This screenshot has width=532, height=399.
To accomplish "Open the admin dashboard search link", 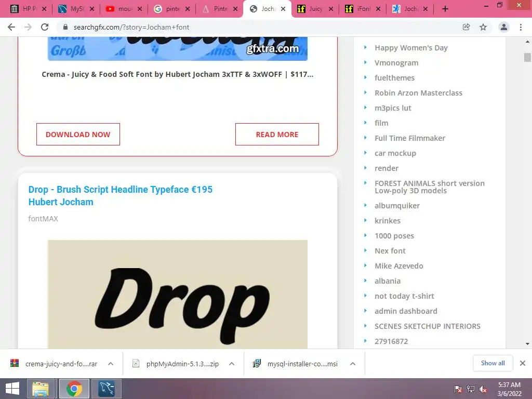I will (x=406, y=311).
